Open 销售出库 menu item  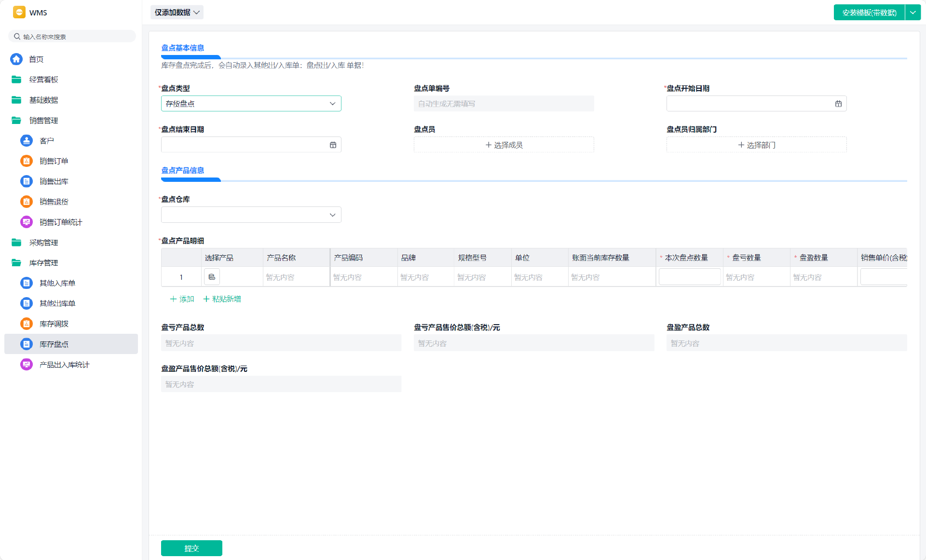click(54, 181)
